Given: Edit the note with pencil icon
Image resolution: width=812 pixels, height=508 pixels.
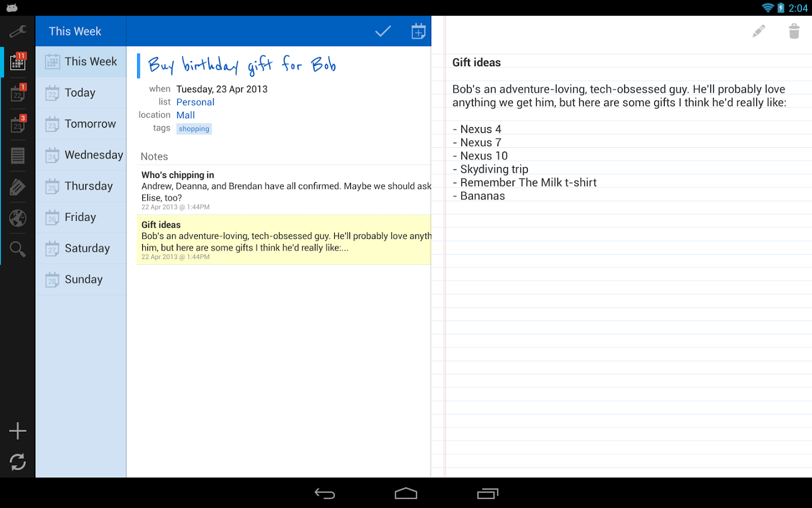Looking at the screenshot, I should tap(759, 31).
